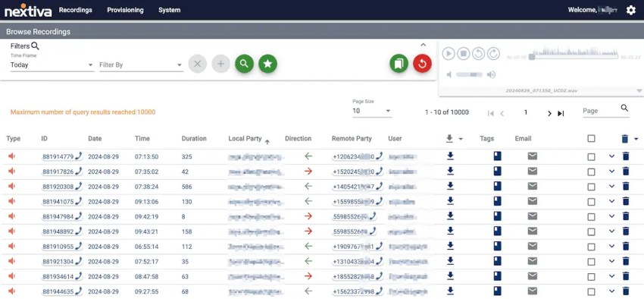Play the loaded recording in the player
Screen dimensions: 644x299
tap(449, 53)
